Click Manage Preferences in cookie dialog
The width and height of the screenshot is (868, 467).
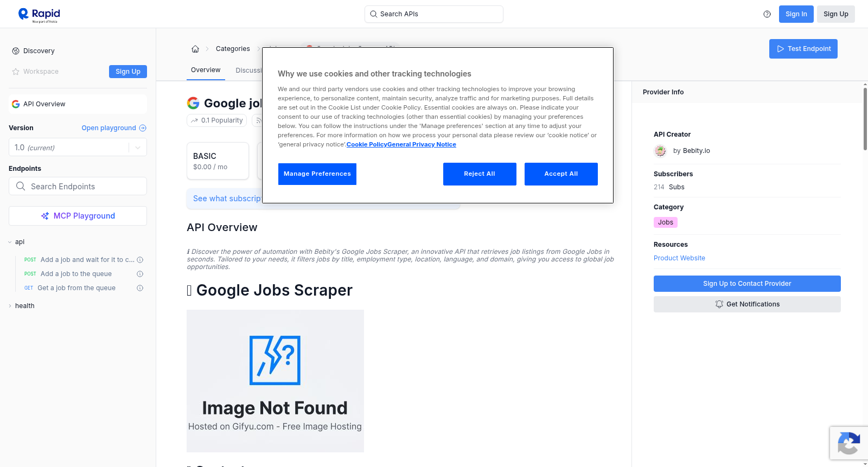pyautogui.click(x=317, y=174)
